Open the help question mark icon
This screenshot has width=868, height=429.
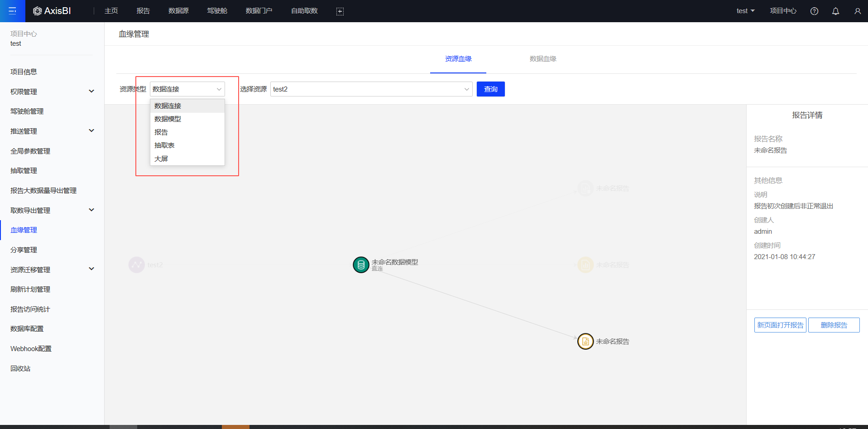pyautogui.click(x=814, y=11)
